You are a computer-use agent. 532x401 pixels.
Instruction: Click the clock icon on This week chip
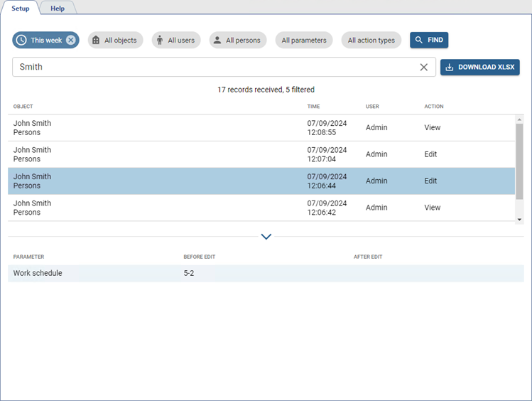click(21, 41)
